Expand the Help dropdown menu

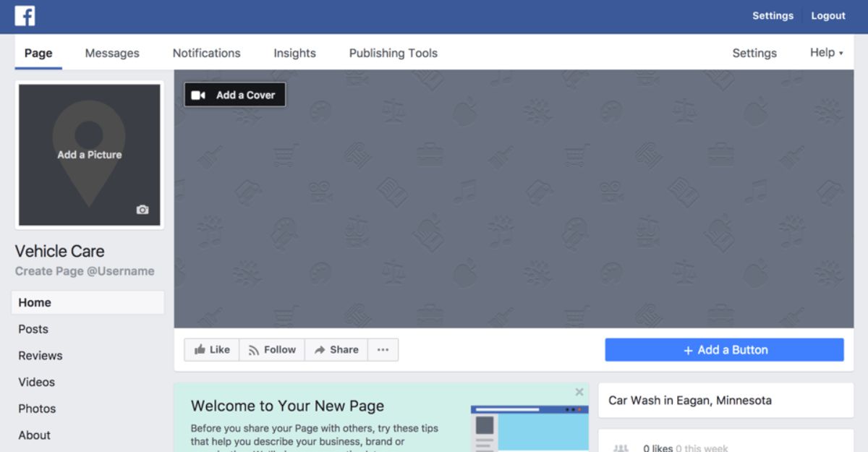(x=826, y=53)
